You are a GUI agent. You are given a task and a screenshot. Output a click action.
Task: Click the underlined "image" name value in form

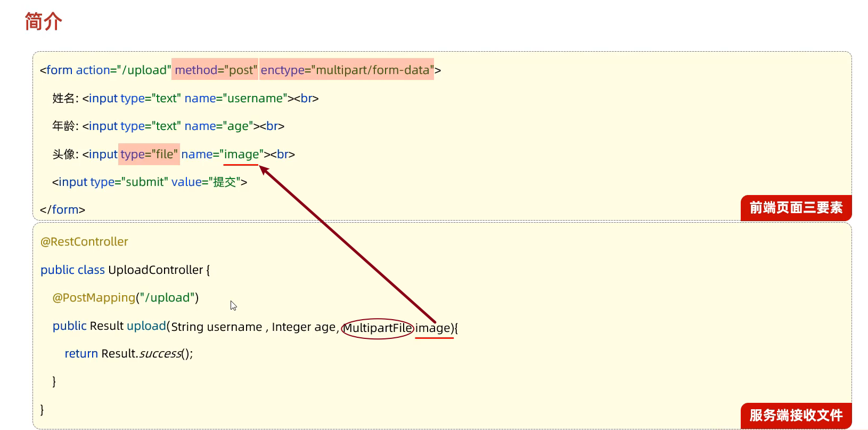[x=241, y=155]
